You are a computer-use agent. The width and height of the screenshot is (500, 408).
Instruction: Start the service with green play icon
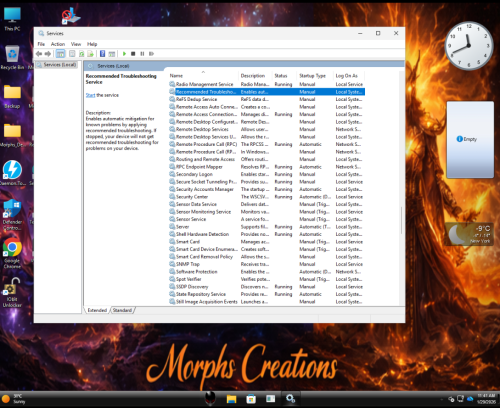point(124,54)
